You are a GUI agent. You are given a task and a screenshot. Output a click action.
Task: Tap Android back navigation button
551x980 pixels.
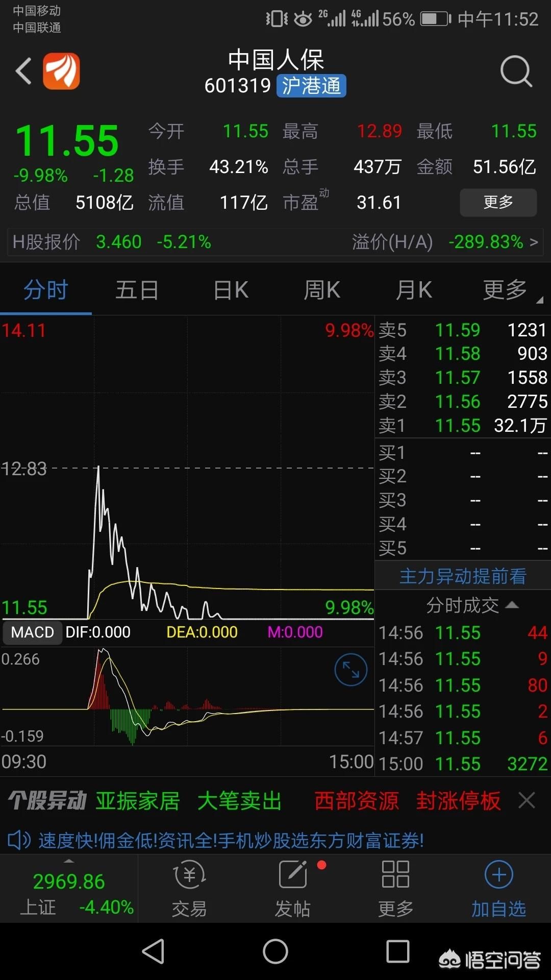[153, 951]
